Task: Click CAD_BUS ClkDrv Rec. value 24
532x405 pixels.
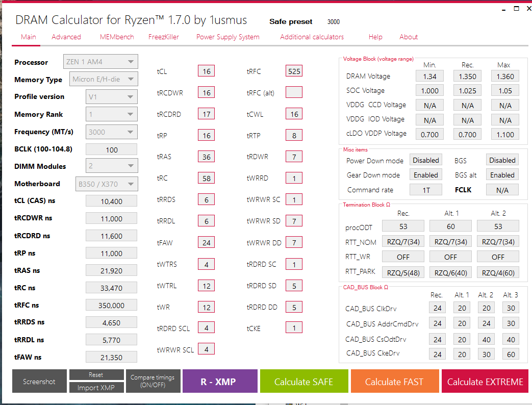Action: point(437,308)
